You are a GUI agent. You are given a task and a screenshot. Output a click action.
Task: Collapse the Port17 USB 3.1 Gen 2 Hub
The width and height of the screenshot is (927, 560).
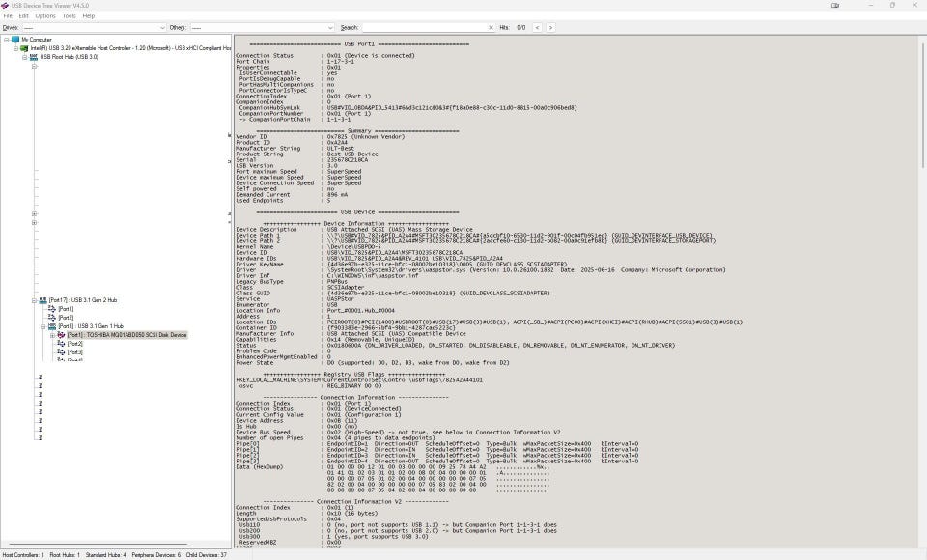tap(34, 300)
